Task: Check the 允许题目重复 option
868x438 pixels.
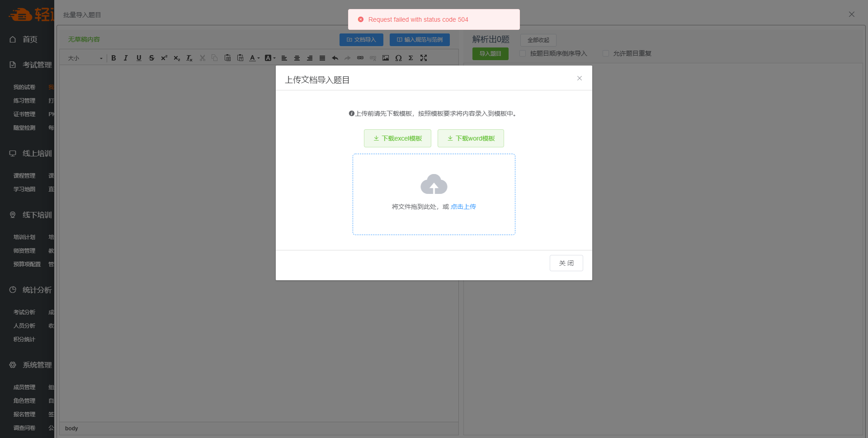Action: click(x=606, y=53)
